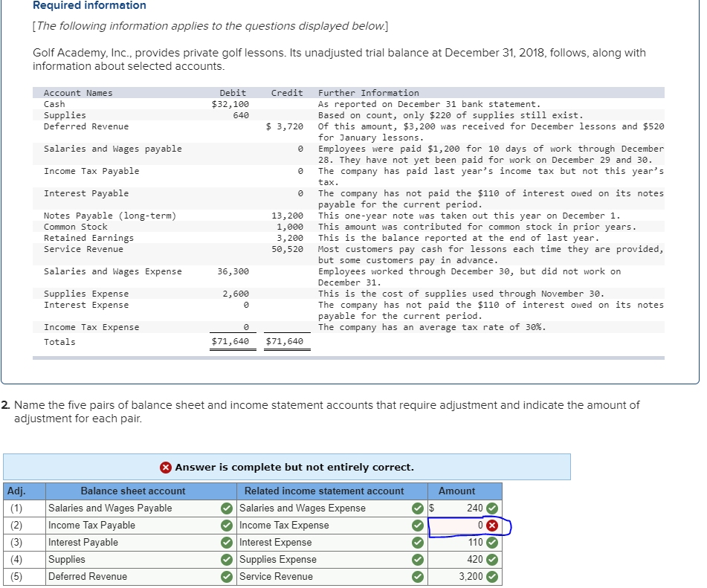The width and height of the screenshot is (707, 588).
Task: Click the green check beside Supplies Expense answer
Action: (x=418, y=560)
